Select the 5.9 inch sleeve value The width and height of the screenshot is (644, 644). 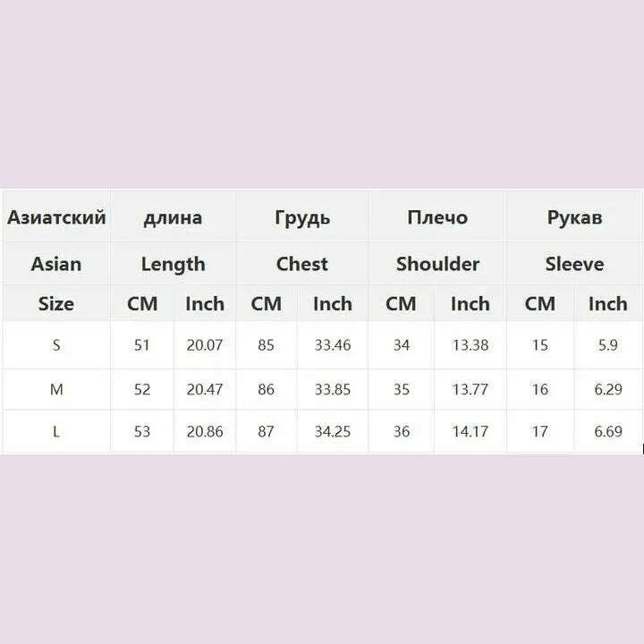(607, 345)
